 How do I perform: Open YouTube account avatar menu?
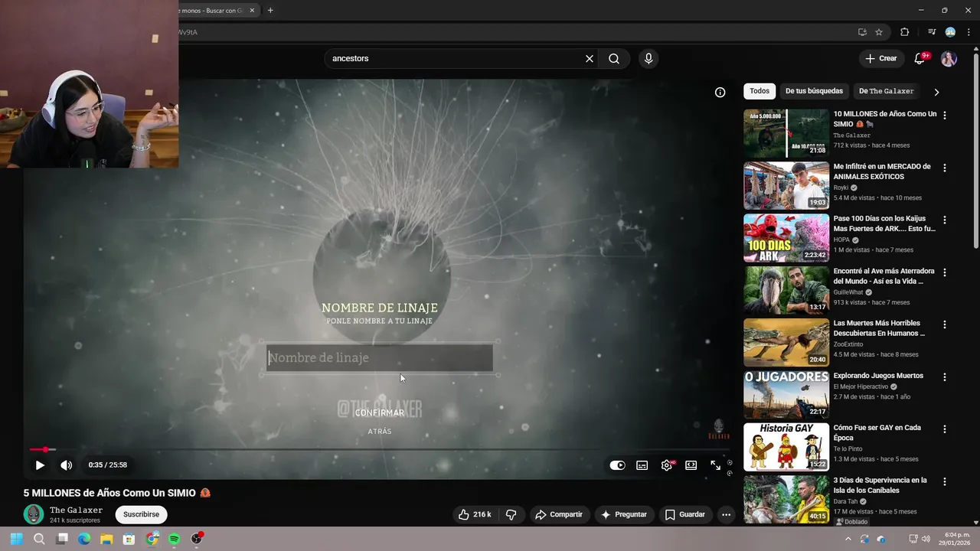[949, 58]
